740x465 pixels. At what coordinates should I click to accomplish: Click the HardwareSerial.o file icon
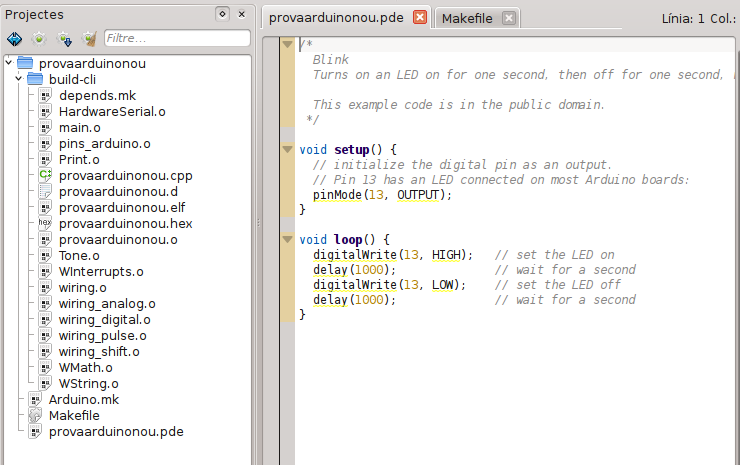pyautogui.click(x=45, y=111)
